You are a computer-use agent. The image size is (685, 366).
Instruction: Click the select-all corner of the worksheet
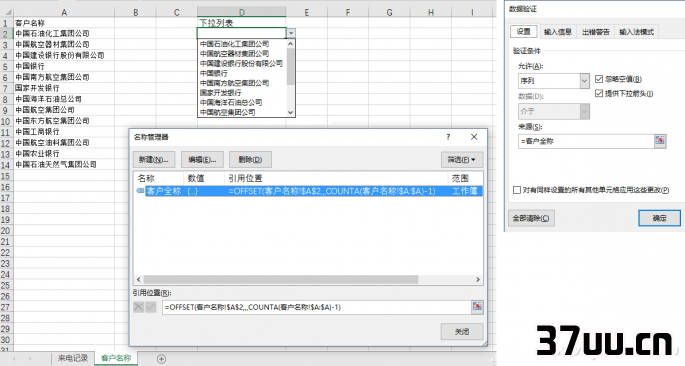[7, 12]
